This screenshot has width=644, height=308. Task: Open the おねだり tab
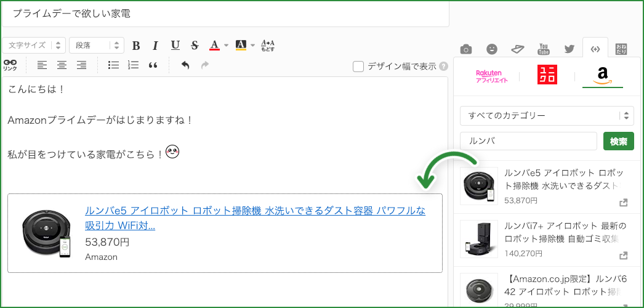tap(621, 49)
